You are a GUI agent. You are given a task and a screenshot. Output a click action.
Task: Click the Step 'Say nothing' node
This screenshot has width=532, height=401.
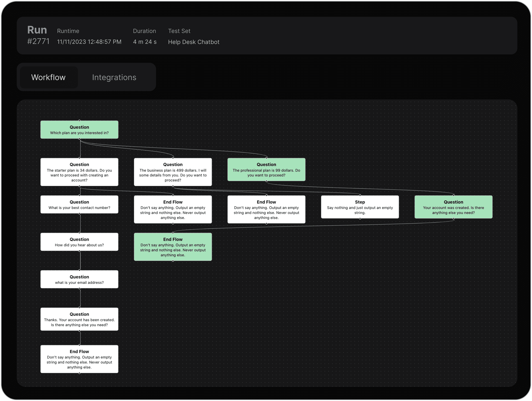click(x=360, y=207)
